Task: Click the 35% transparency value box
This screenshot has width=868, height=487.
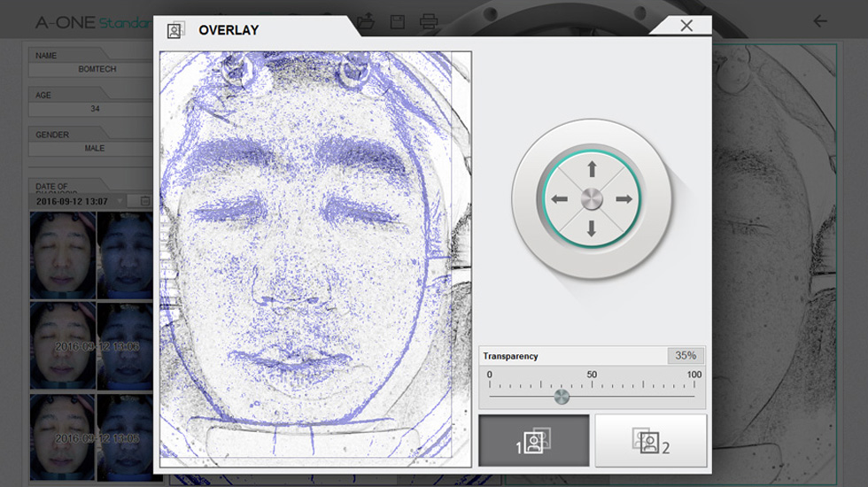Action: click(x=686, y=356)
